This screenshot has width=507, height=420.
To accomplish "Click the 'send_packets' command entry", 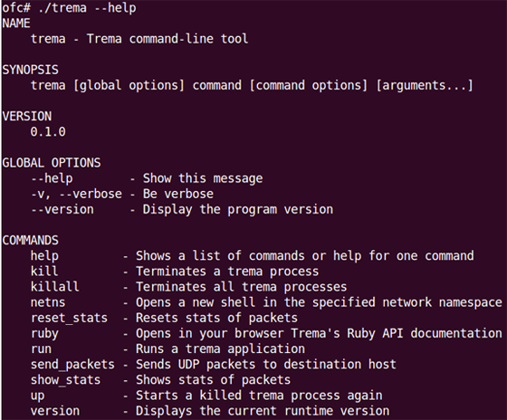I will click(x=72, y=365).
